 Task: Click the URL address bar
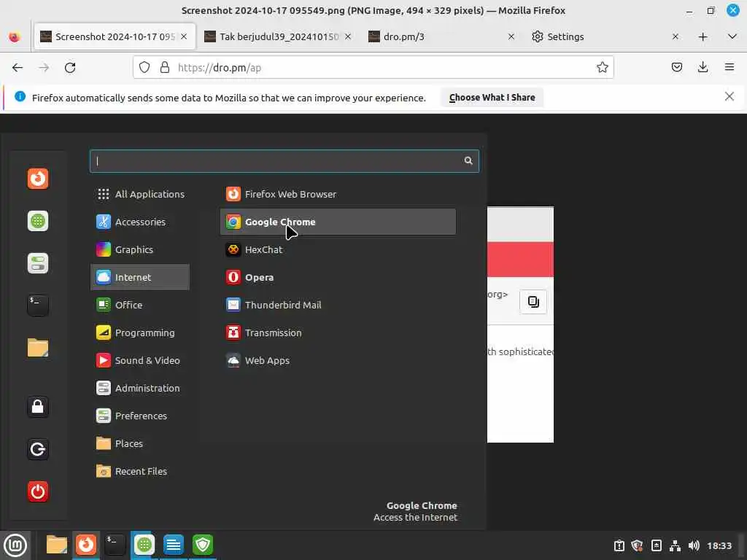373,68
